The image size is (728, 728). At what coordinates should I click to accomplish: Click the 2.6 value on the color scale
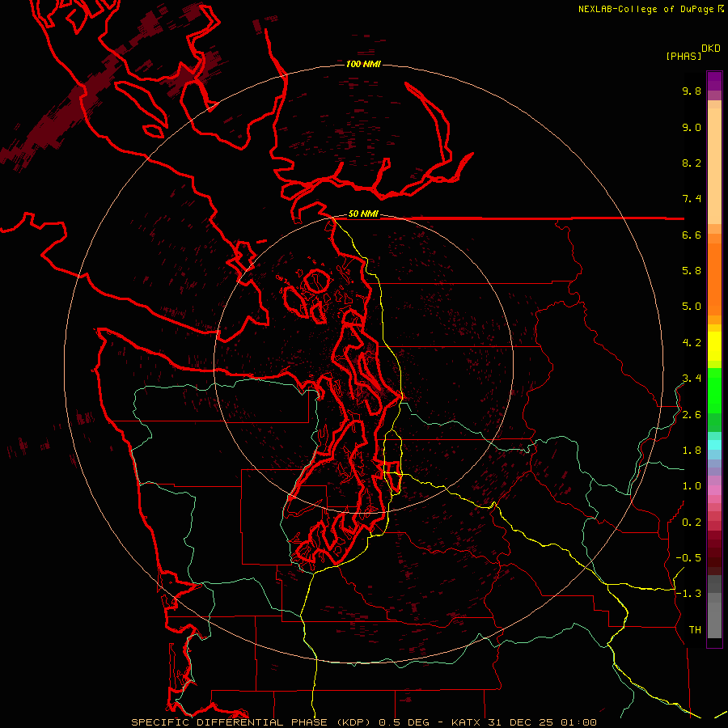[x=692, y=415]
